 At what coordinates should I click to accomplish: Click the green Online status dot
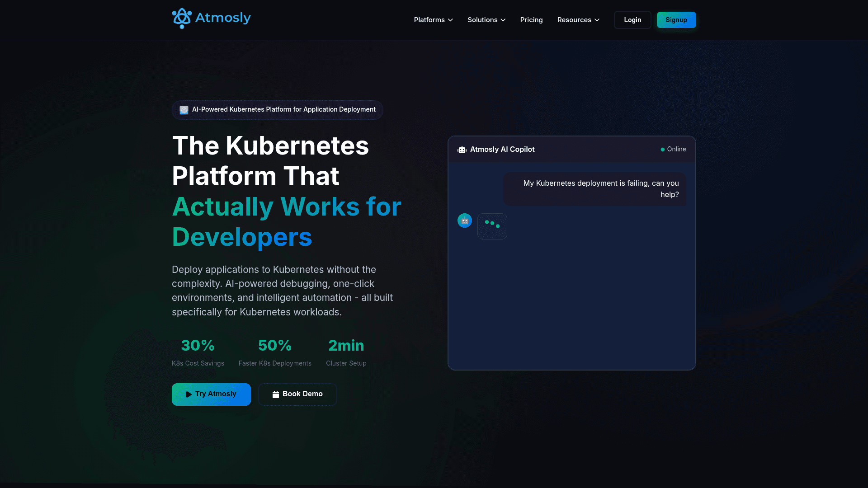662,149
